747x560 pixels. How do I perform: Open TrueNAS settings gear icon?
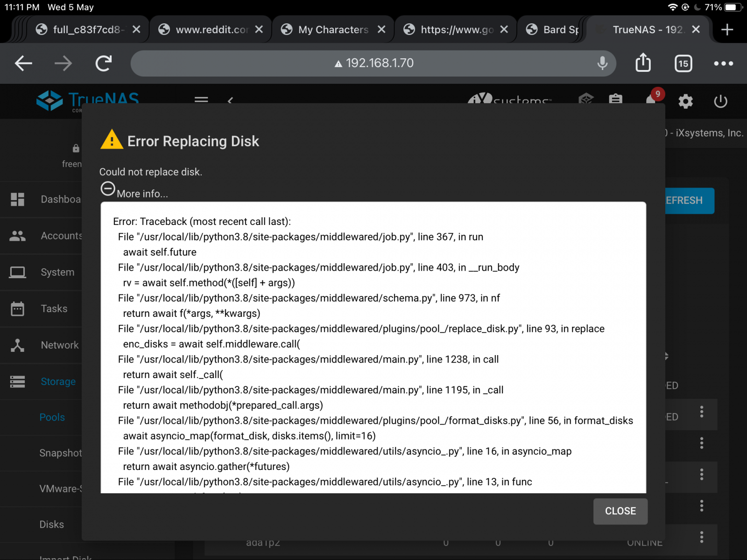[685, 101]
